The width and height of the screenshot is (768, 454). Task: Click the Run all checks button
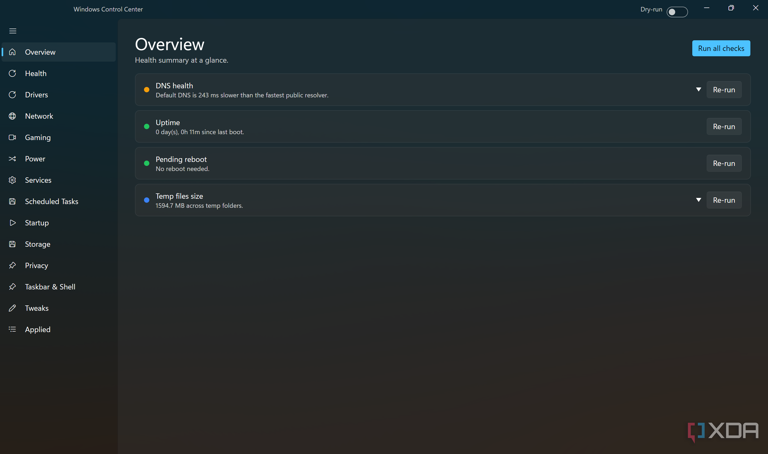(721, 48)
